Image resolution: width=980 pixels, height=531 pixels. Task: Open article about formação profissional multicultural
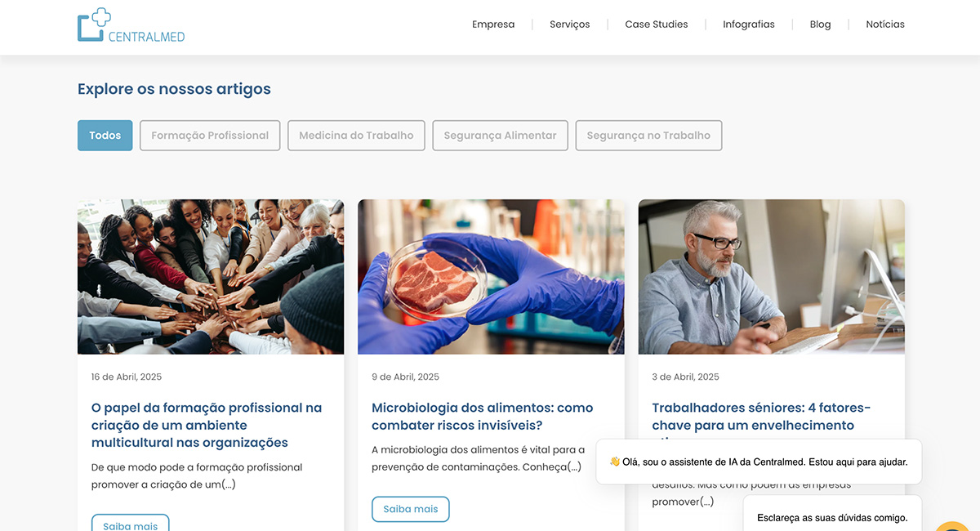207,425
